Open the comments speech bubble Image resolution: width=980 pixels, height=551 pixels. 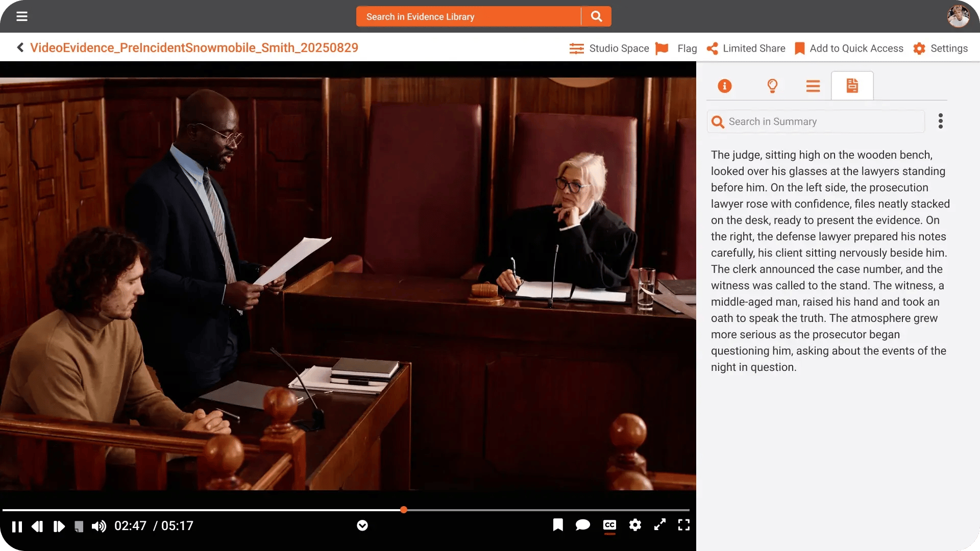582,525
